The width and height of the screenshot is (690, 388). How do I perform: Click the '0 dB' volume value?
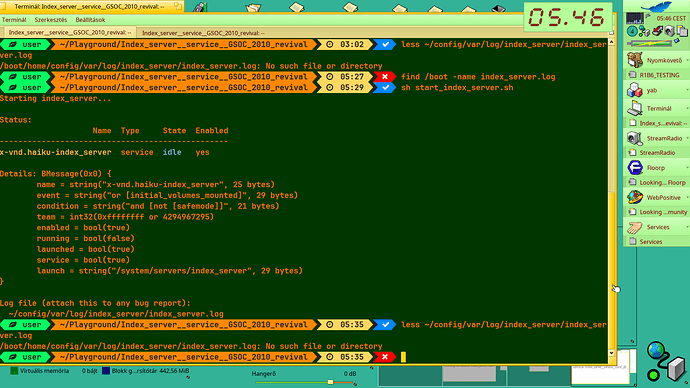coord(350,374)
